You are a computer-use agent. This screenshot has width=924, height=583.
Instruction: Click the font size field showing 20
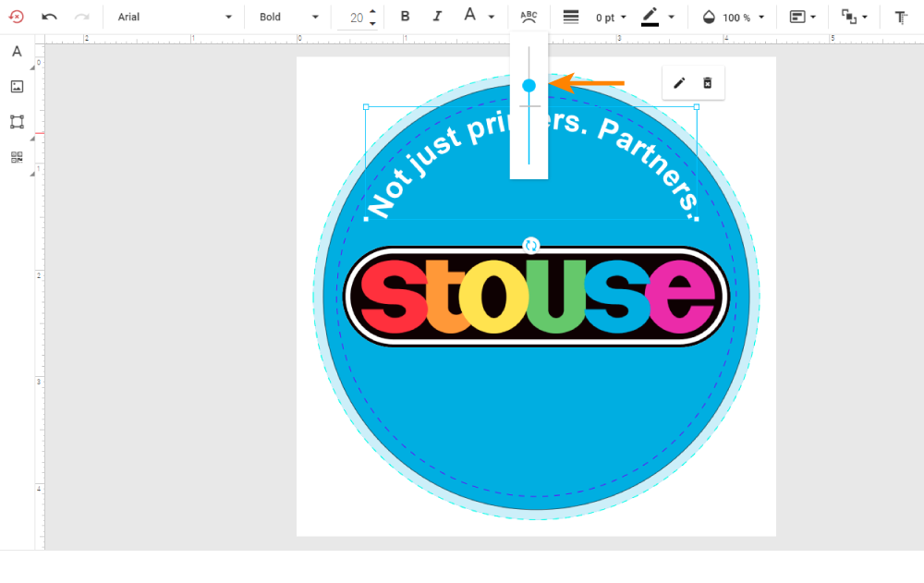pyautogui.click(x=356, y=17)
